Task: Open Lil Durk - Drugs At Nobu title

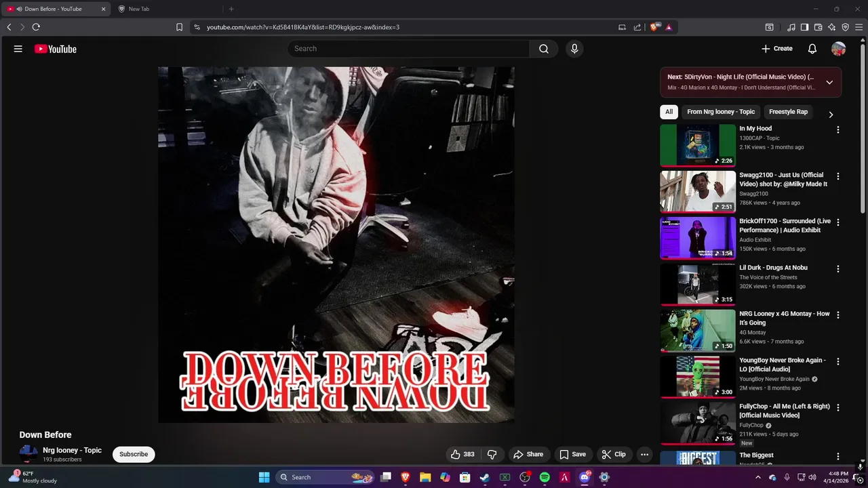Action: point(773,268)
